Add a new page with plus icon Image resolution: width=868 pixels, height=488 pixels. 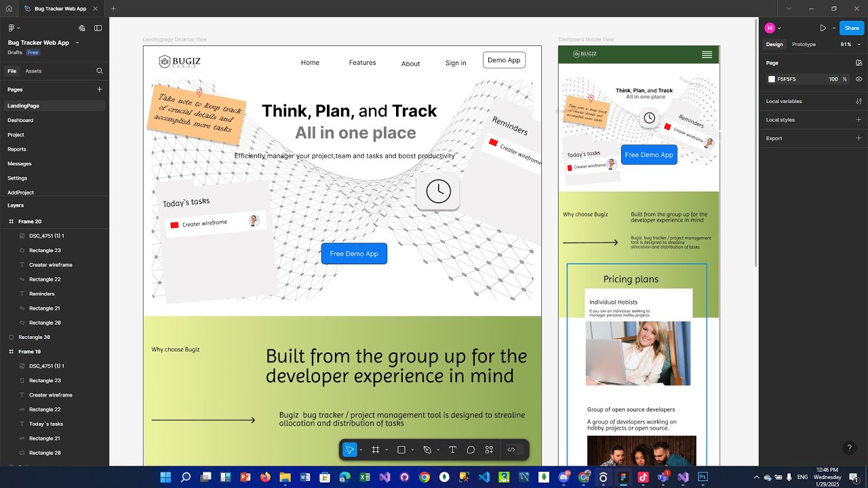(100, 89)
